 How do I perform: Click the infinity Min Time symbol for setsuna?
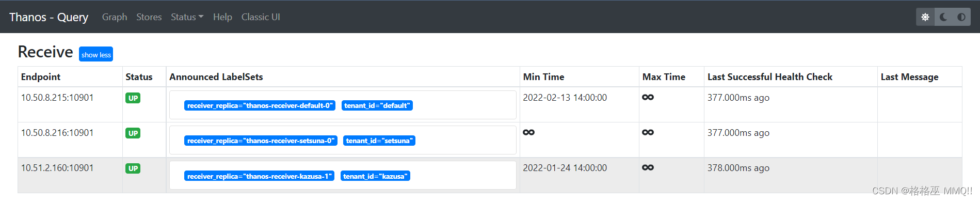pyautogui.click(x=529, y=132)
